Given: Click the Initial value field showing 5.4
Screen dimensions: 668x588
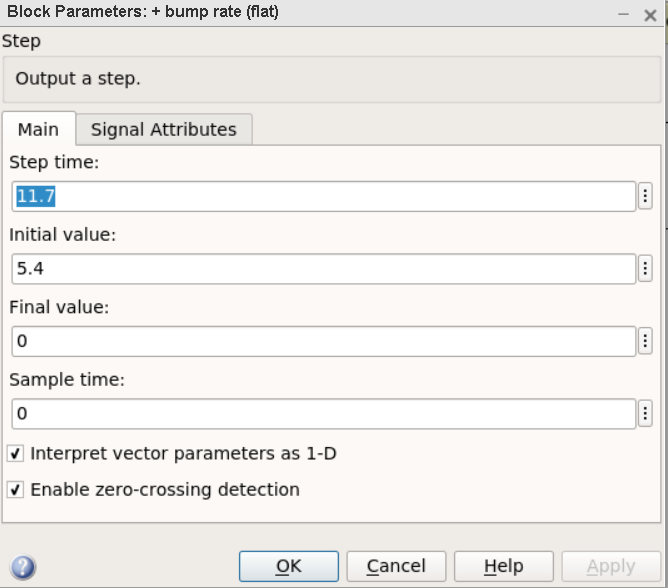Looking at the screenshot, I should [x=324, y=269].
